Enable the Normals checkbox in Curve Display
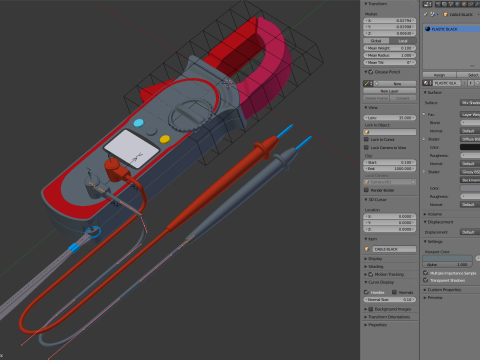 coord(394,292)
